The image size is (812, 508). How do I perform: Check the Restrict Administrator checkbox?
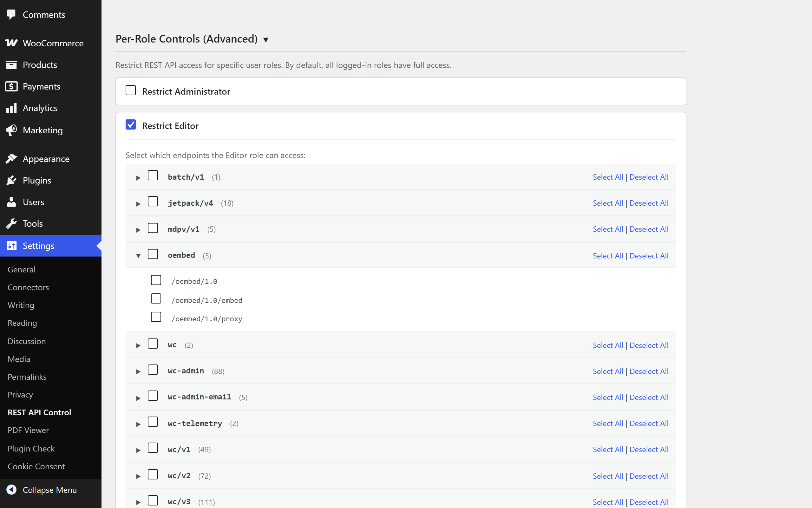(131, 90)
